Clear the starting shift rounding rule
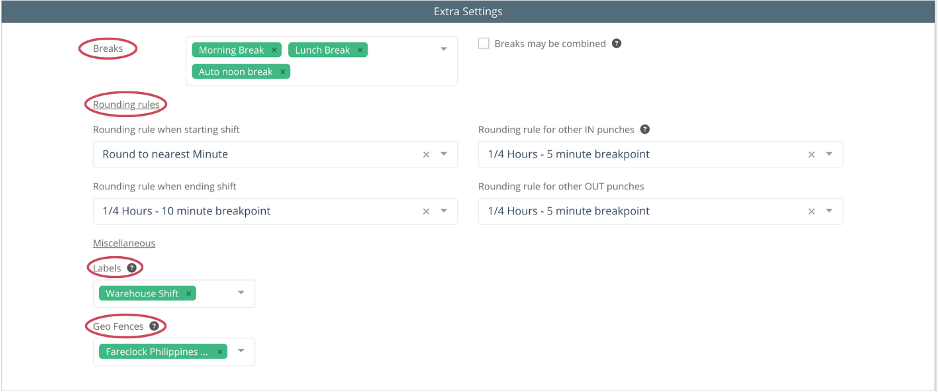This screenshot has height=392, width=938. (427, 154)
